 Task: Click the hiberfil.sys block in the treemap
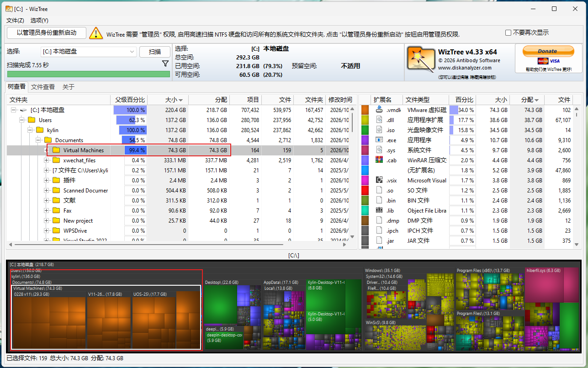point(552,285)
